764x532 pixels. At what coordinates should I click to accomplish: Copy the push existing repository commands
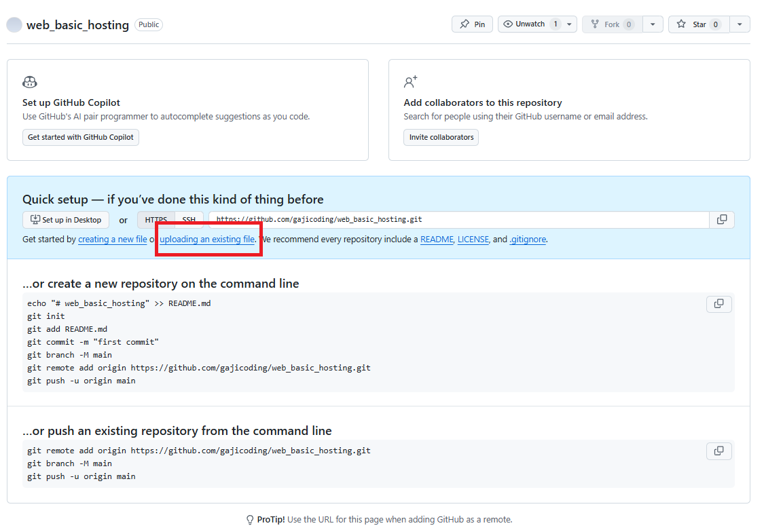(718, 451)
